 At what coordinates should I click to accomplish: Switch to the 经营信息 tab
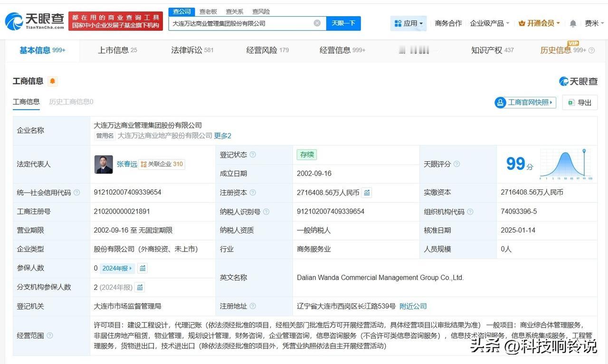pyautogui.click(x=342, y=50)
